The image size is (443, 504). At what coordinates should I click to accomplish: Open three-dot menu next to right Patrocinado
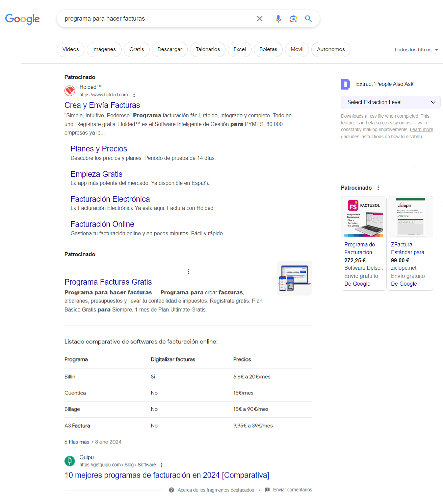tap(378, 188)
